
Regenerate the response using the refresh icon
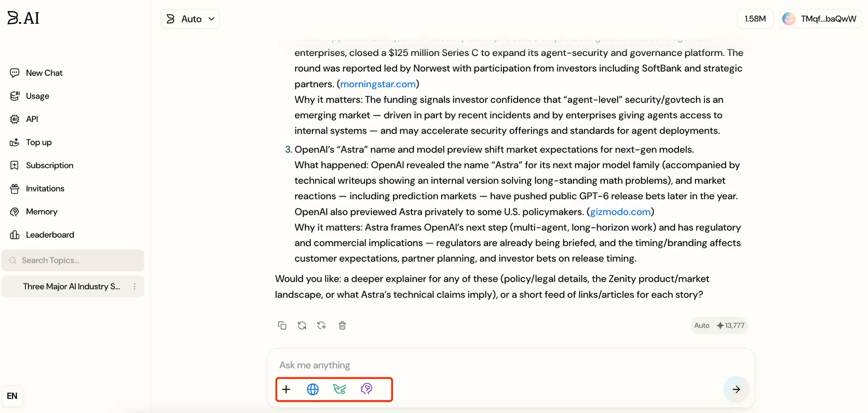[x=302, y=325]
